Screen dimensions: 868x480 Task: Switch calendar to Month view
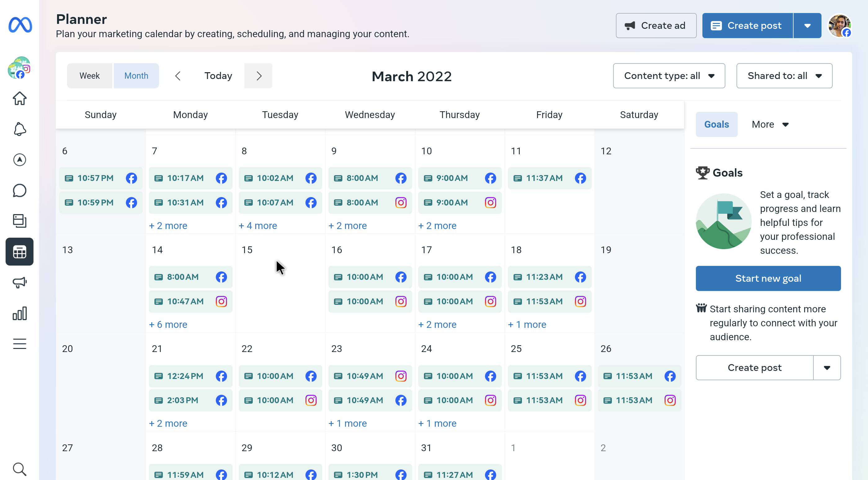(x=136, y=76)
